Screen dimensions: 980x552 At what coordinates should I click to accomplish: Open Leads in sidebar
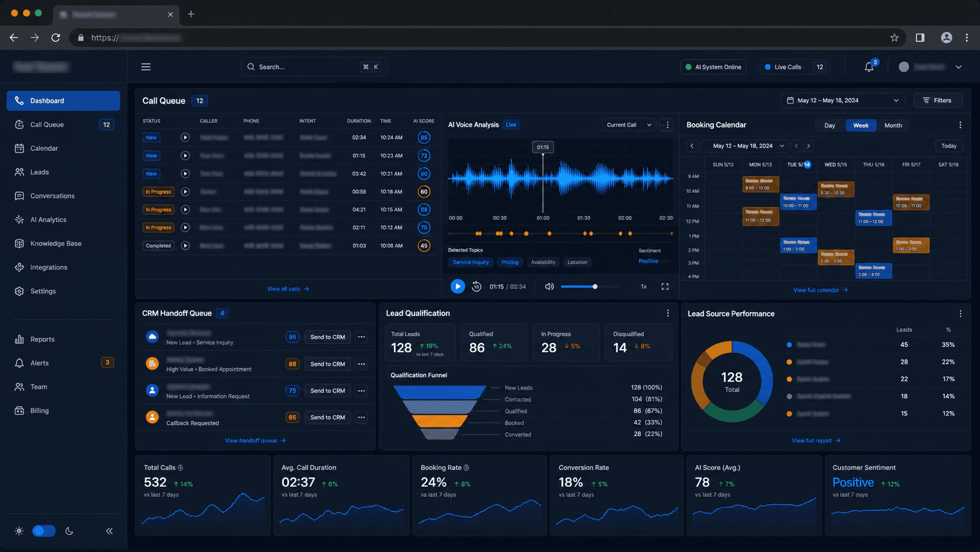[63, 172]
